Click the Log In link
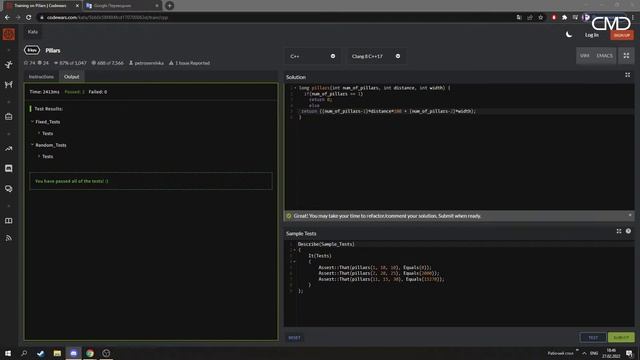This screenshot has height=360, width=640. (591, 35)
